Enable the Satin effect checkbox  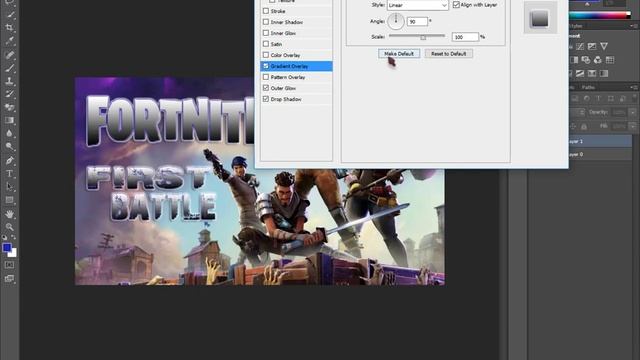[x=266, y=44]
